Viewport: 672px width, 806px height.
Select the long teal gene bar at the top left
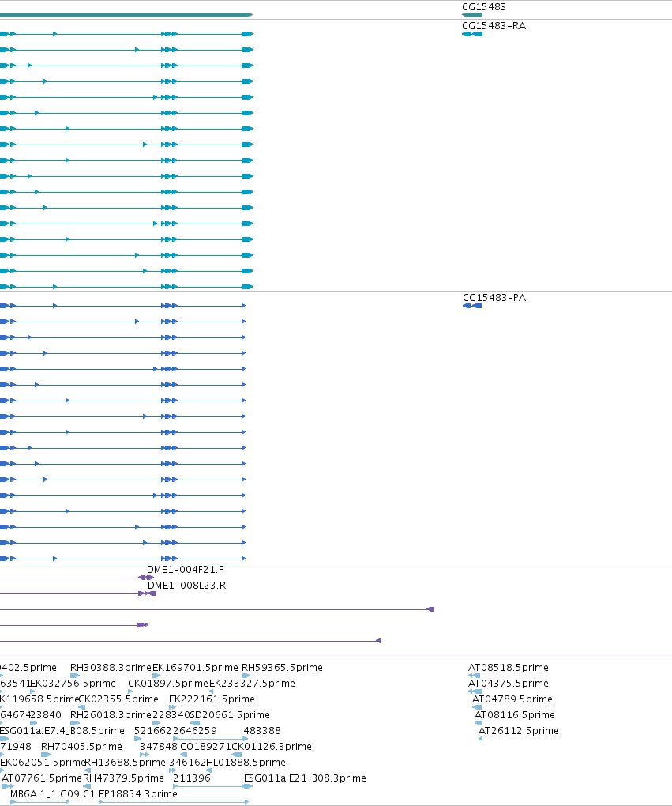point(126,15)
